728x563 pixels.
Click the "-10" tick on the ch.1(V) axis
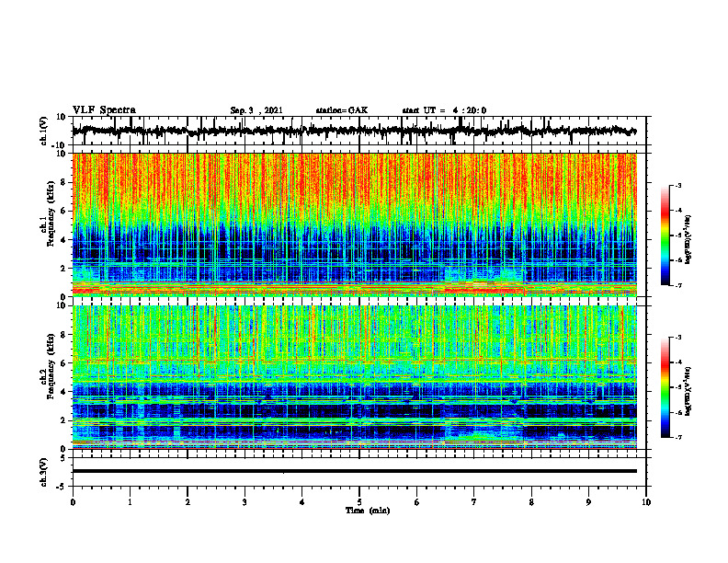[60, 145]
